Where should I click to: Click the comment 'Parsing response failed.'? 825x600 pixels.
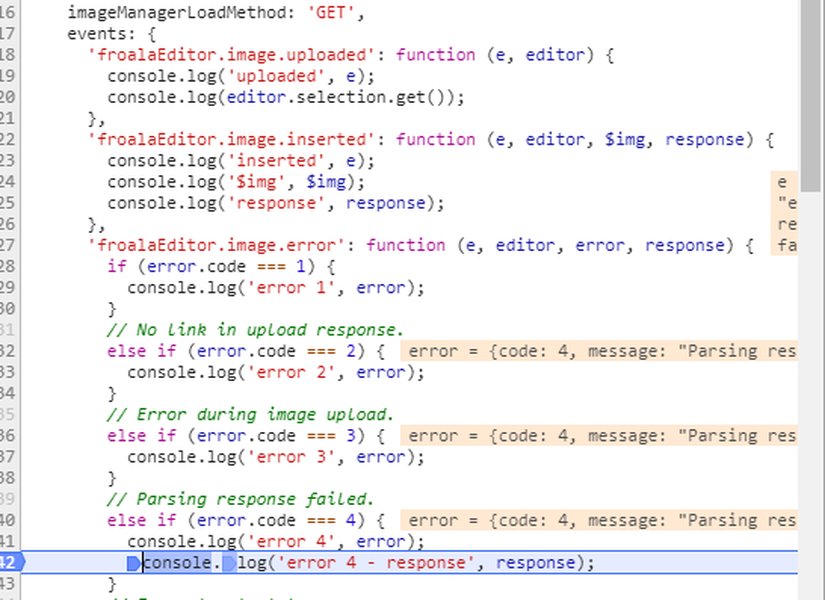(240, 499)
